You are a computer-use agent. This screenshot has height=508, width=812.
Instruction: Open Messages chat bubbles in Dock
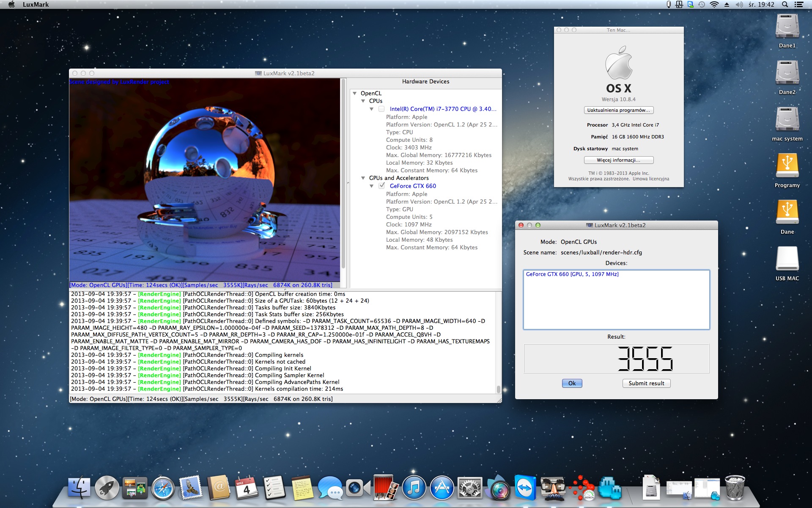(330, 488)
